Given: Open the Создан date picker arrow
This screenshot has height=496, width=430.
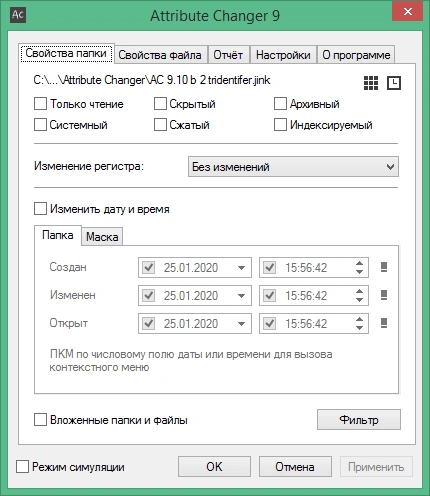Looking at the screenshot, I should point(241,268).
